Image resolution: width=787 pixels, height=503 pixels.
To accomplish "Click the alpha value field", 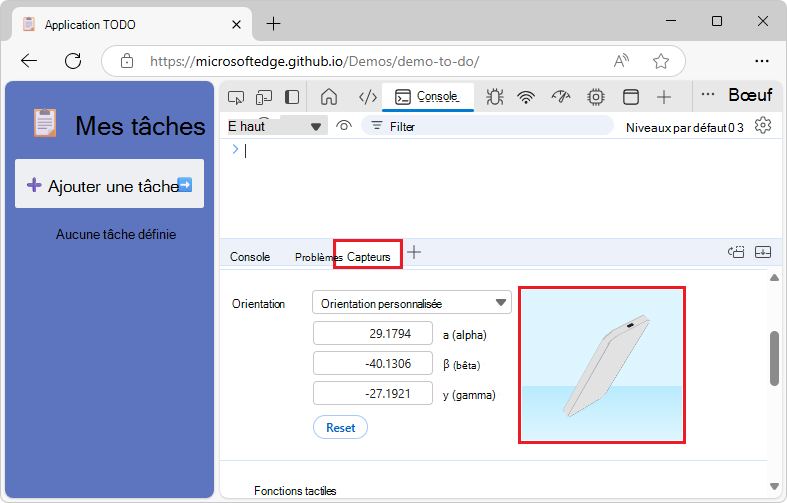I will [373, 333].
